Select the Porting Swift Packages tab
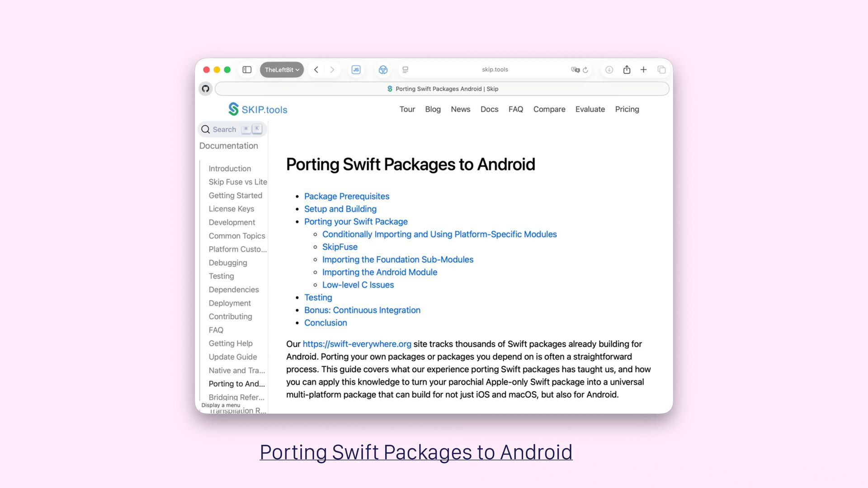This screenshot has height=488, width=868. (442, 89)
